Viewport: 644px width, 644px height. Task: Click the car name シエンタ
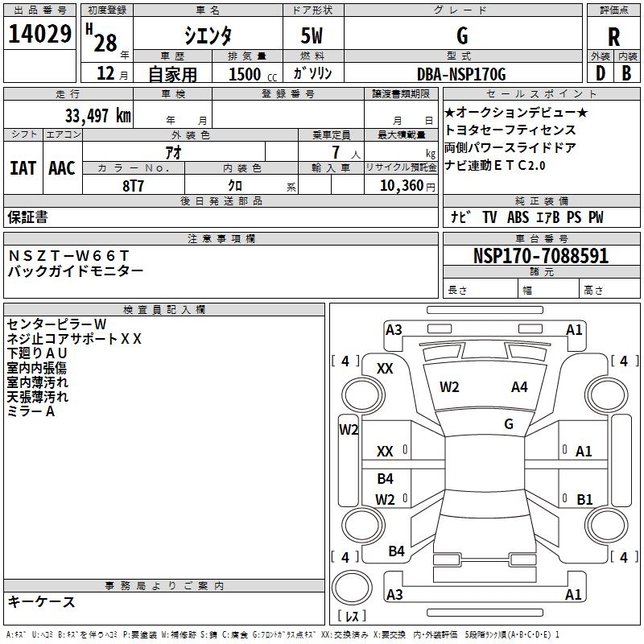click(208, 35)
